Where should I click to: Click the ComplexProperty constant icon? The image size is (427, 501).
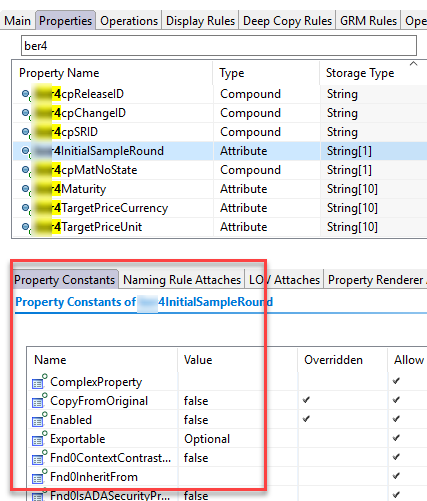coord(39,382)
